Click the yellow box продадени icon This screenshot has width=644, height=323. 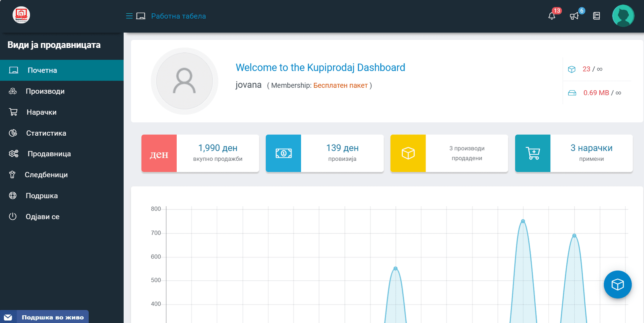point(408,153)
